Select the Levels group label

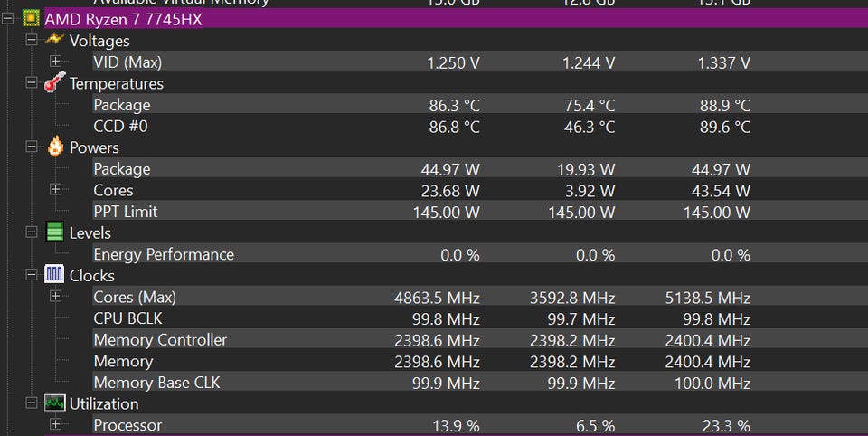click(90, 232)
